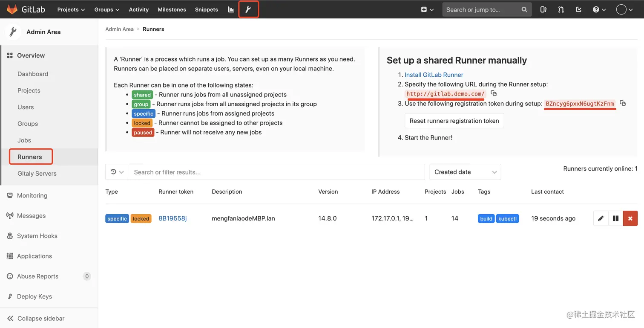Open Projects in the sidebar Overview list

(29, 90)
